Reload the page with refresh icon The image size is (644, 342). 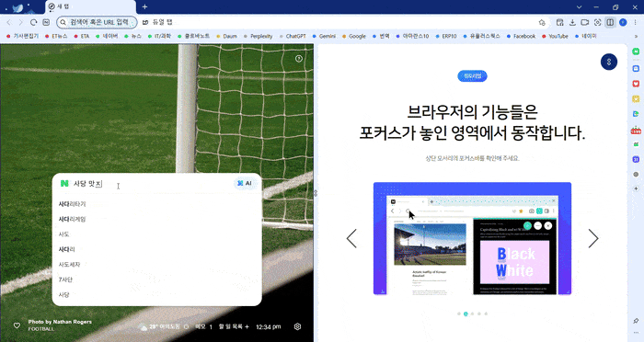click(33, 22)
